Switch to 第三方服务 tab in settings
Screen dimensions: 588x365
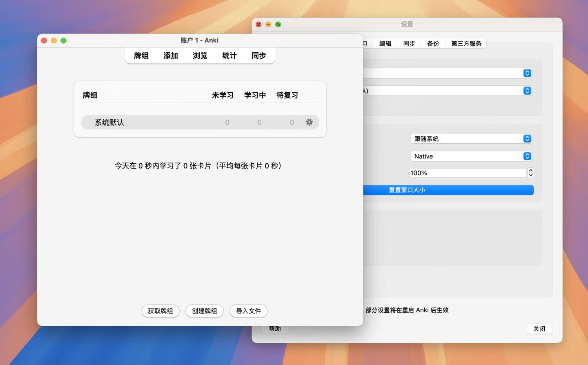click(x=466, y=43)
